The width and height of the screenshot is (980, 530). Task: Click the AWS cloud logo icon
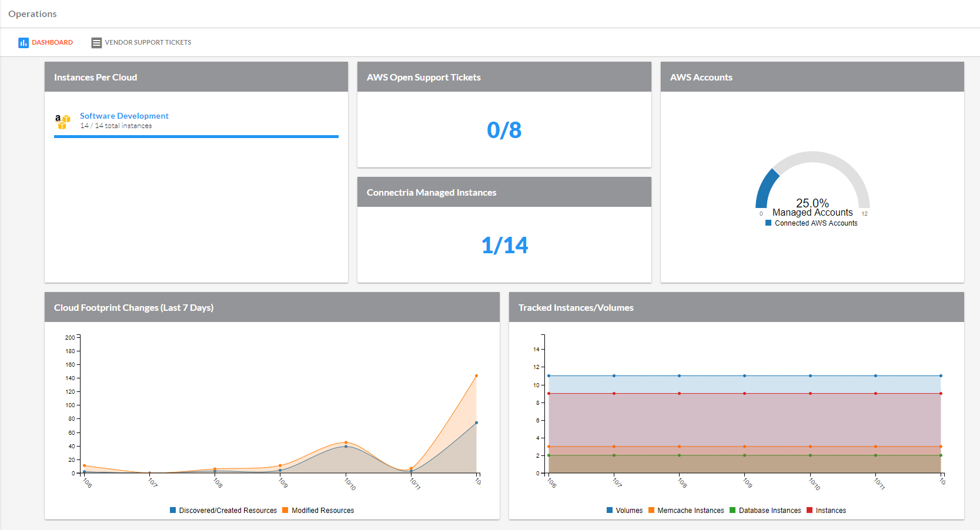(62, 122)
